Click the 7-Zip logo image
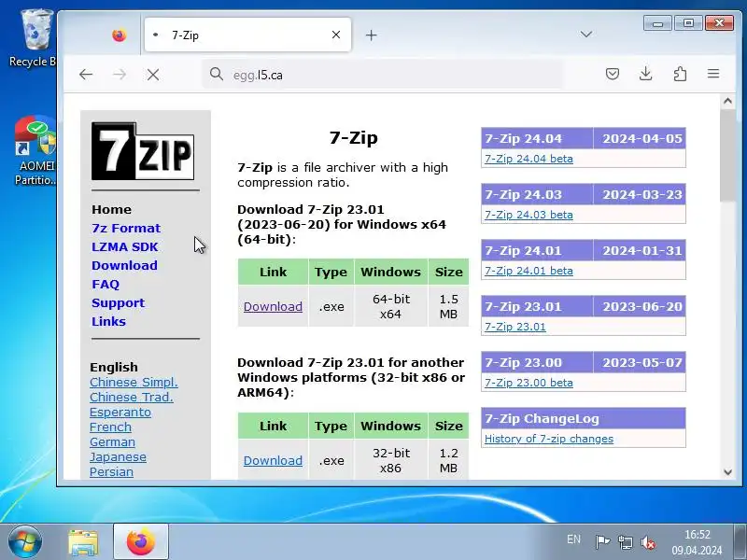The width and height of the screenshot is (747, 560). (143, 151)
